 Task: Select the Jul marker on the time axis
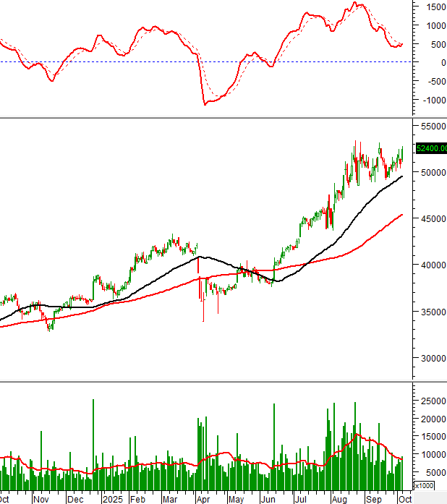300,499
